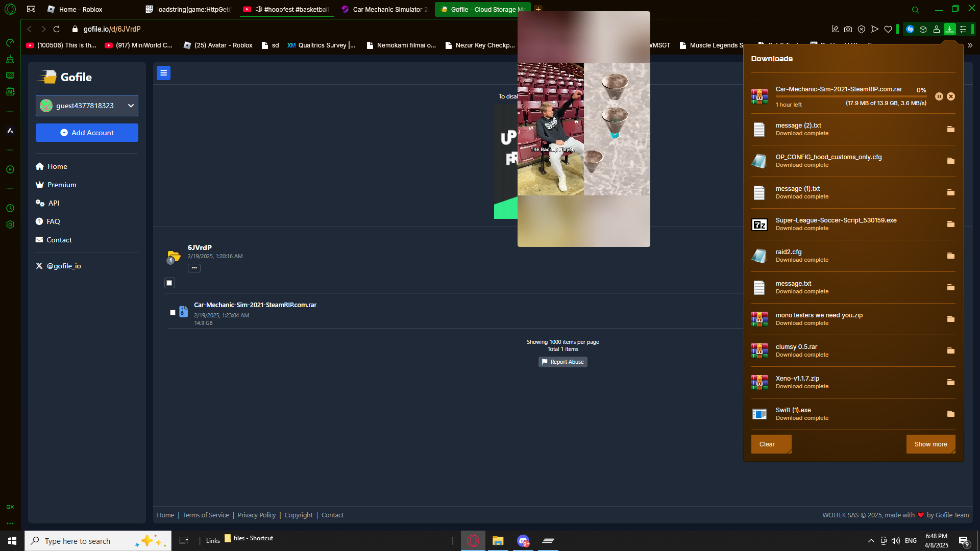Click the Car-Mechanic-Sim download progress bar
The image size is (980, 551).
[850, 96]
